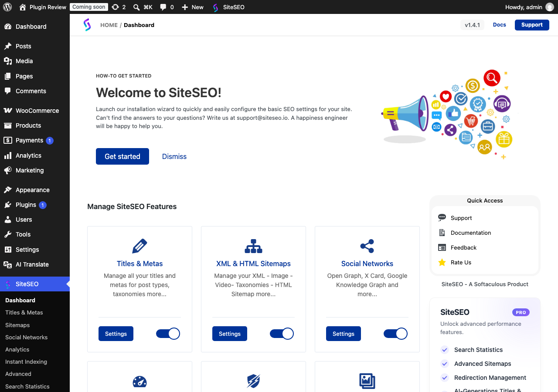
Task: Click the Appearance brush sidebar icon
Action: [x=8, y=190]
